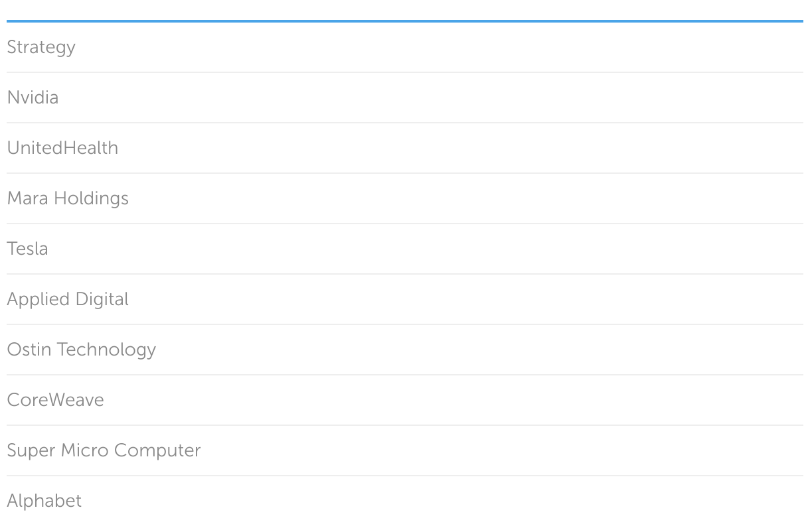This screenshot has height=532, width=810.
Task: Open the UnitedHealth company link
Action: tap(62, 148)
